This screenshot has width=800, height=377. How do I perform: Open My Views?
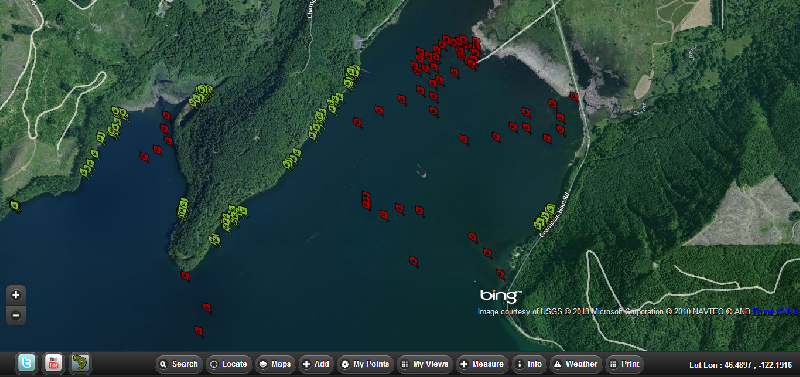[x=425, y=364]
